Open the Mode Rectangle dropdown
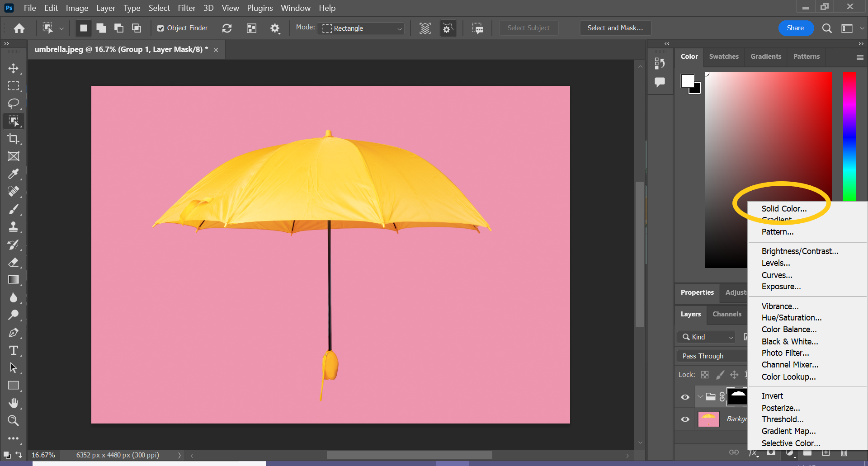This screenshot has width=868, height=466. 361,28
